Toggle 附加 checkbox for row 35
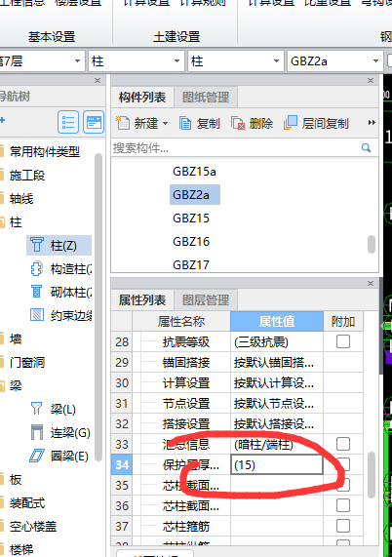The width and height of the screenshot is (392, 557). coord(343,485)
